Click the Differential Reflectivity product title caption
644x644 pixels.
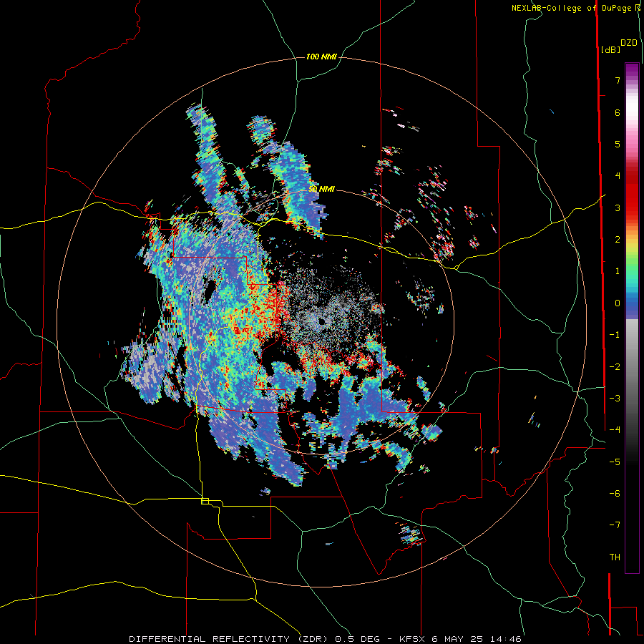coord(325,639)
